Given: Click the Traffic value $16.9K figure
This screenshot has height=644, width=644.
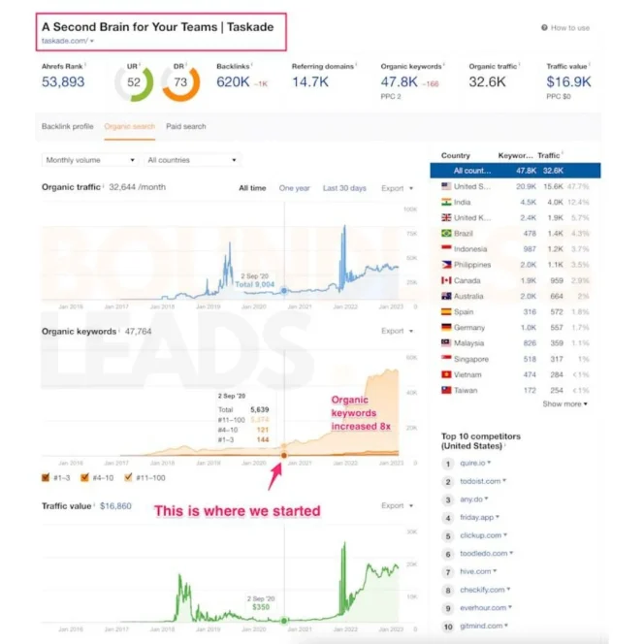Looking at the screenshot, I should (x=568, y=81).
